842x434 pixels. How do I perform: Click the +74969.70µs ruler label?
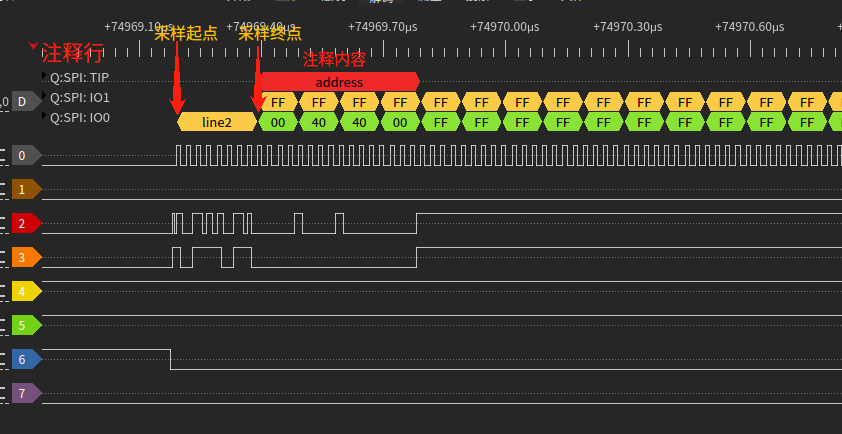[x=383, y=27]
